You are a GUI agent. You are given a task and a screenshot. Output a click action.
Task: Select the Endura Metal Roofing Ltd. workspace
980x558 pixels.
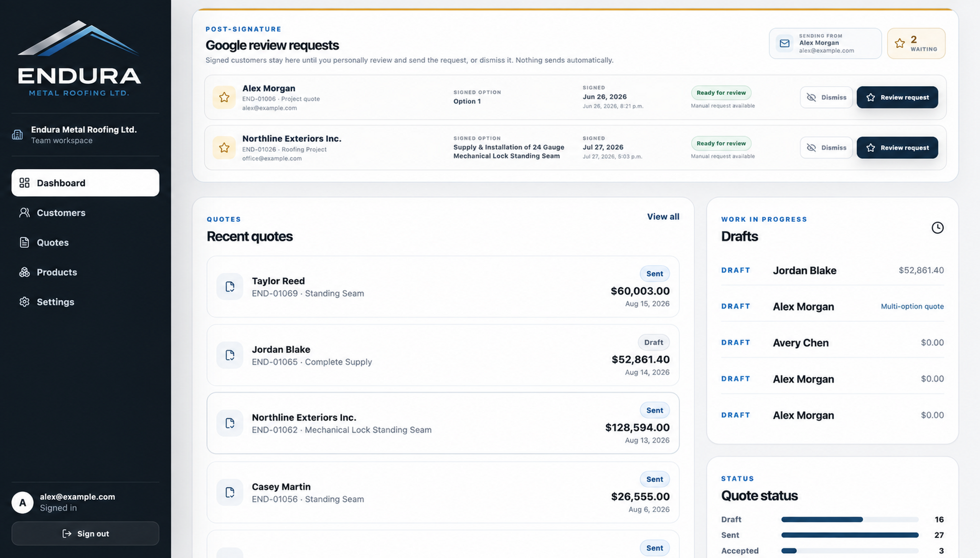point(85,135)
